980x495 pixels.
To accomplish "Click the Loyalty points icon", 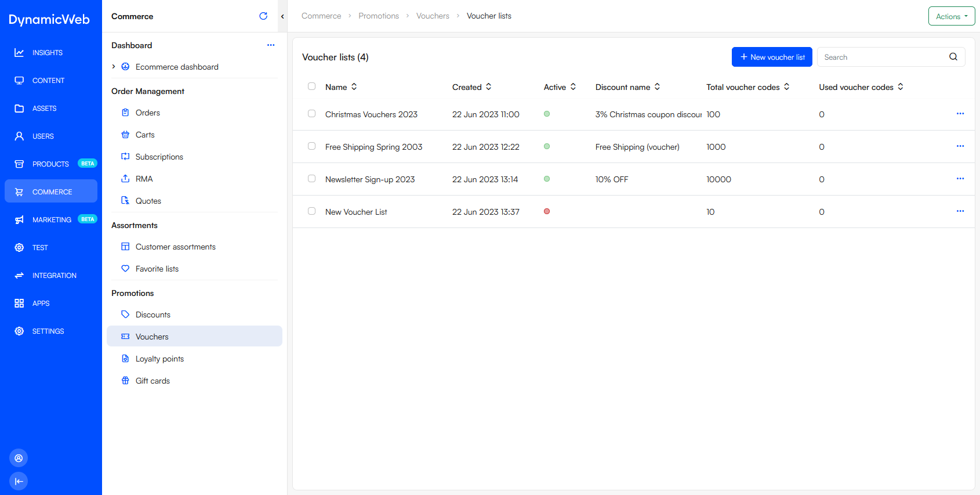I will coord(125,359).
